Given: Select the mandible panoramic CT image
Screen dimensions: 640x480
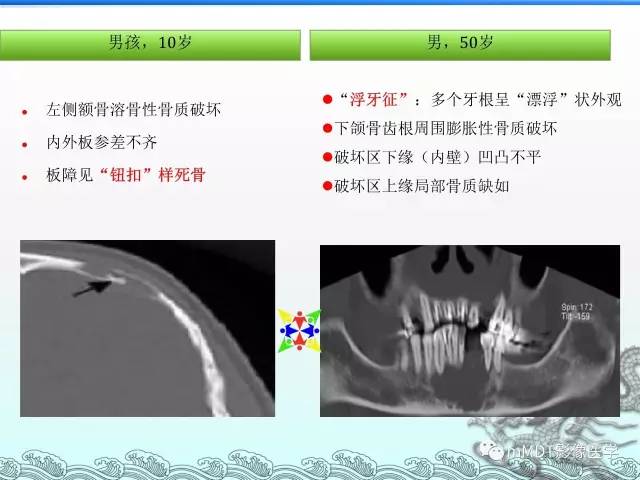Looking at the screenshot, I should coord(470,331).
